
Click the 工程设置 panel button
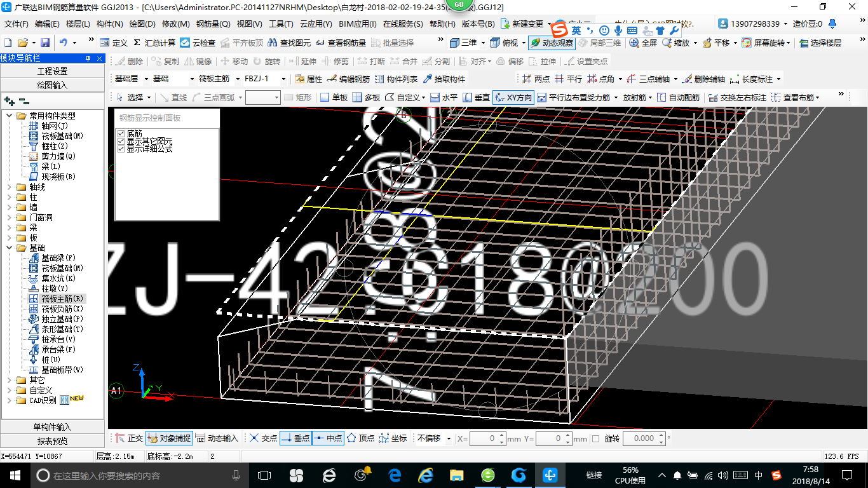53,71
